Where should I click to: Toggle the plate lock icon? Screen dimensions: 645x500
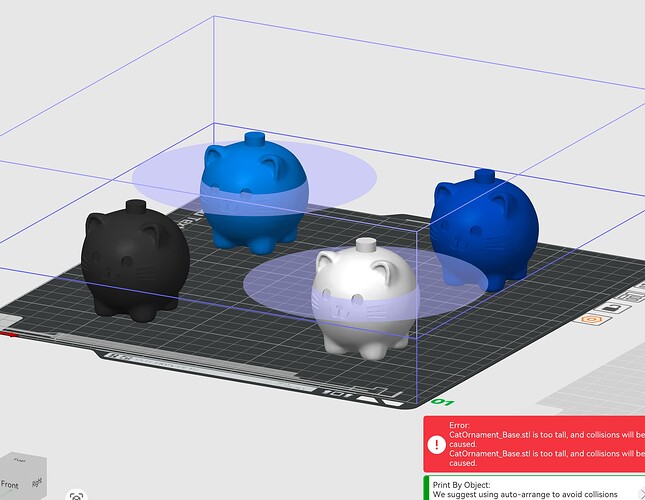[613, 308]
